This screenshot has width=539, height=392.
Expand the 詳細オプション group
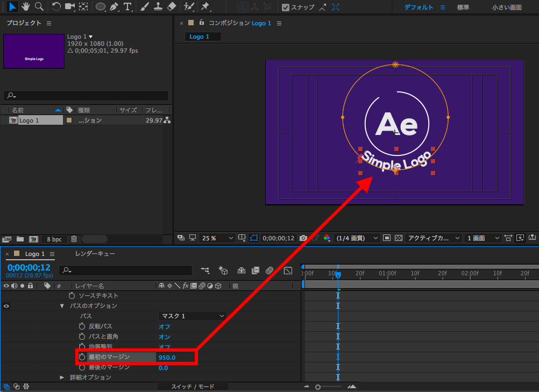pyautogui.click(x=62, y=377)
